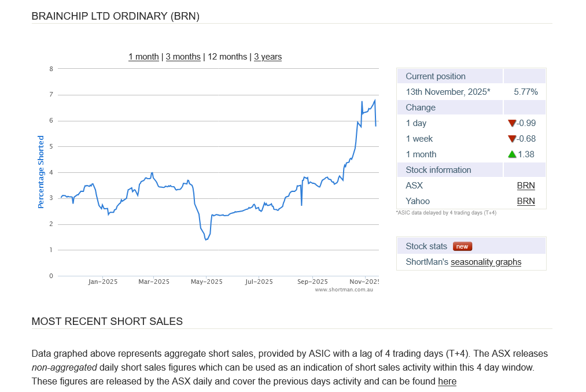Follow the "here" link for ASX daily figures
This screenshot has width=586, height=392.
(x=447, y=381)
